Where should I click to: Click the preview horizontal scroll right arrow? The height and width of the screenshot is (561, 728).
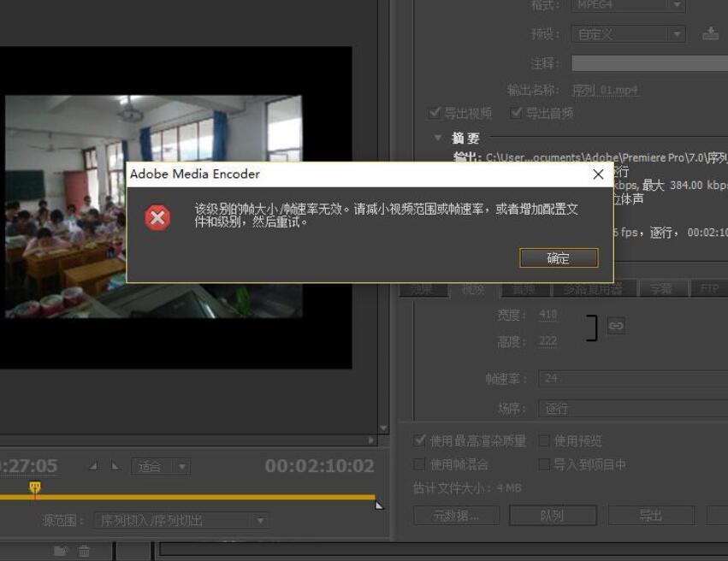point(371,440)
